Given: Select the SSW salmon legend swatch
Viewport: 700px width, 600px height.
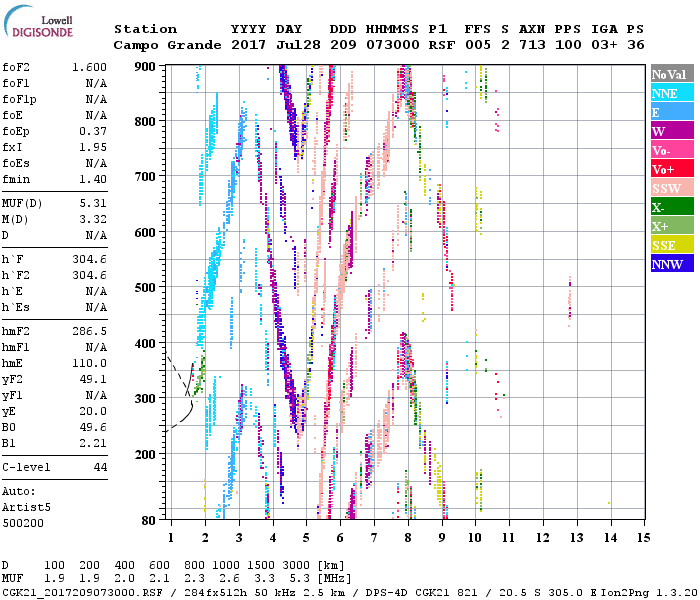Looking at the screenshot, I should click(x=672, y=188).
